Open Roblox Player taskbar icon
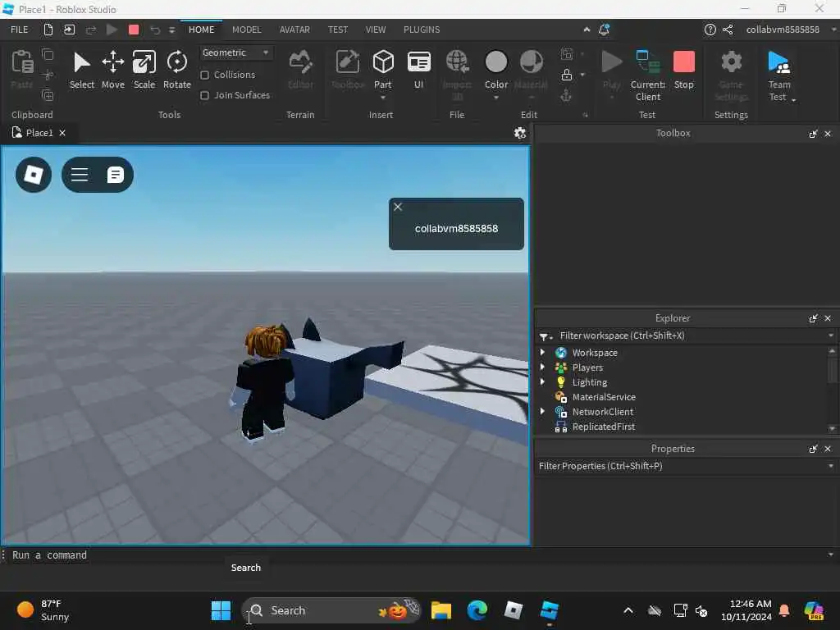The width and height of the screenshot is (840, 630). [x=514, y=610]
